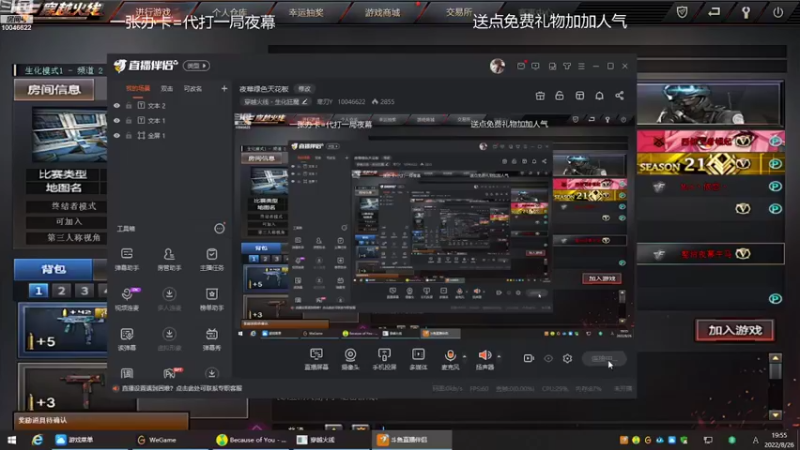800x450 pixels.
Task: Open the 交易所 exchange tab in game
Action: coord(459,11)
